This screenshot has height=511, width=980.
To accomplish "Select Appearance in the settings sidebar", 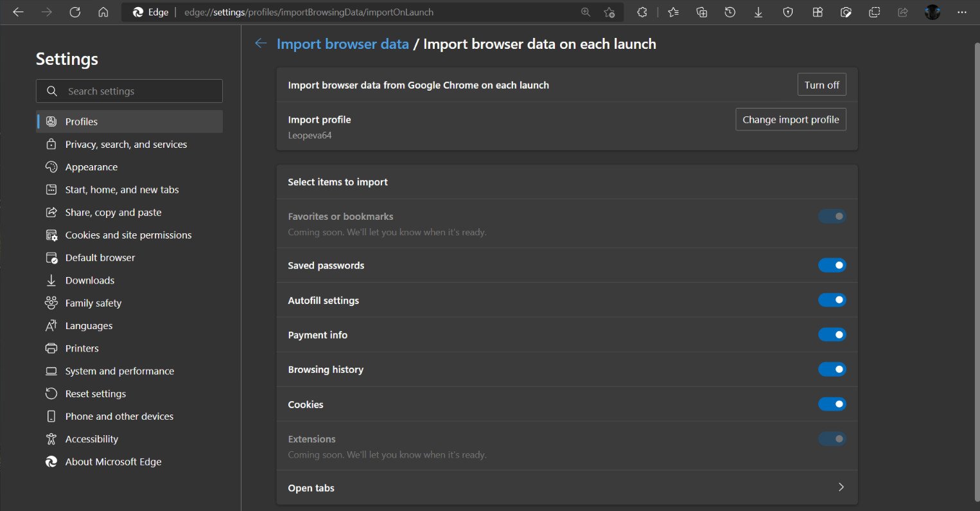I will [x=91, y=167].
